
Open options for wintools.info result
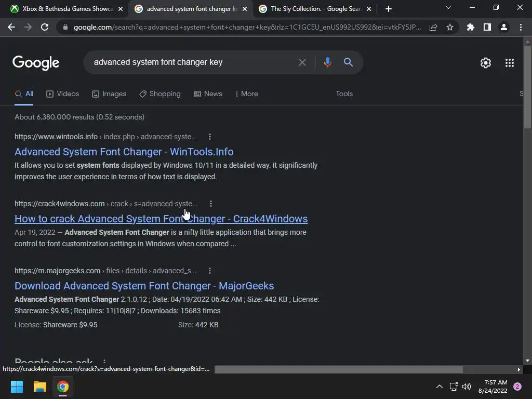[210, 137]
